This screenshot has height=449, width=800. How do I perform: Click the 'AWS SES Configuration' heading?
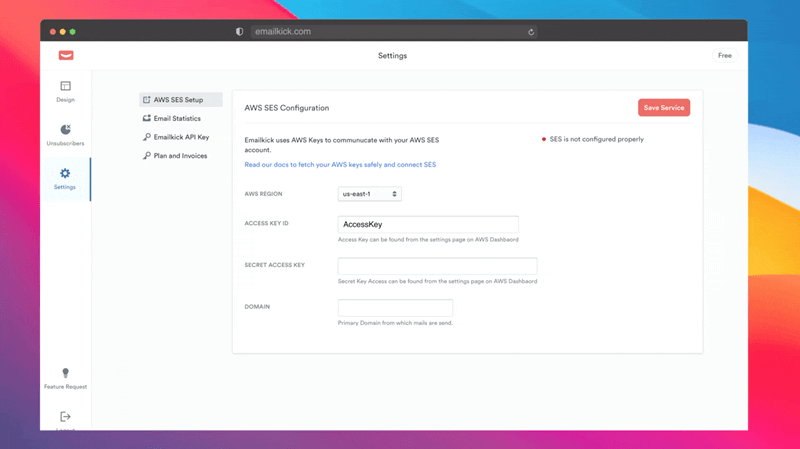pyautogui.click(x=287, y=108)
